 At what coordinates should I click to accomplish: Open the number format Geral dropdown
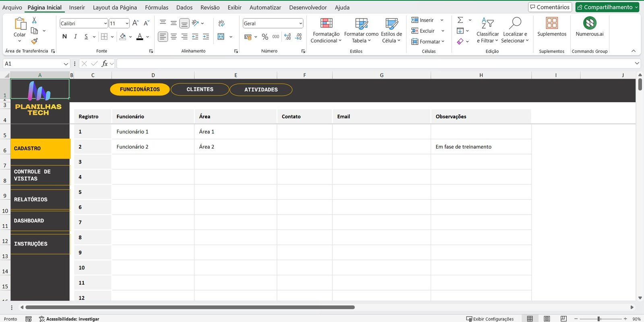(x=300, y=23)
